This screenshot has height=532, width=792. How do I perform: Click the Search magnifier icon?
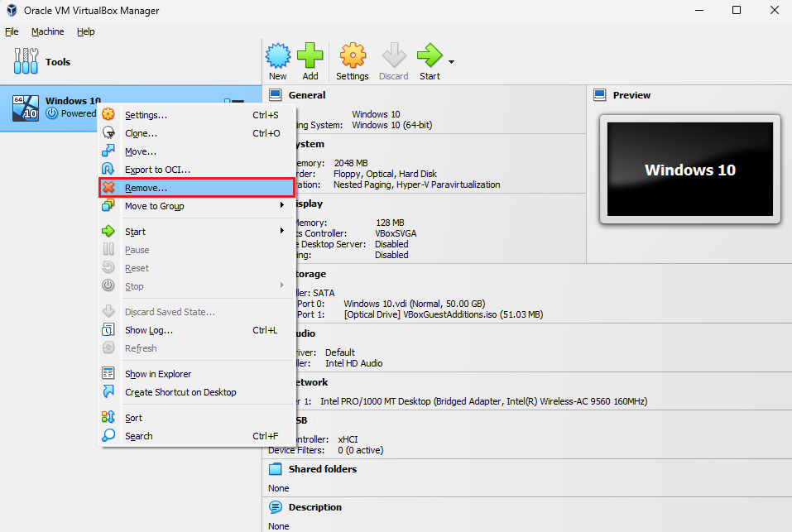pos(108,435)
